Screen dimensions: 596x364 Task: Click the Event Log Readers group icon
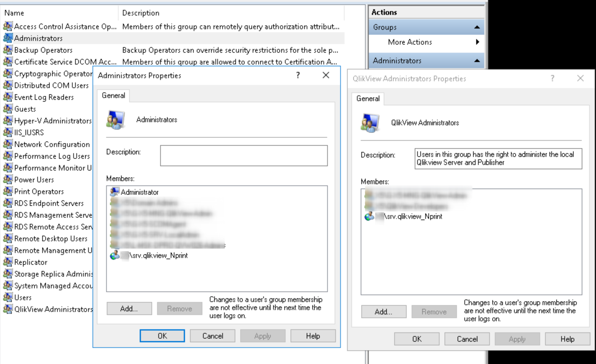8,97
